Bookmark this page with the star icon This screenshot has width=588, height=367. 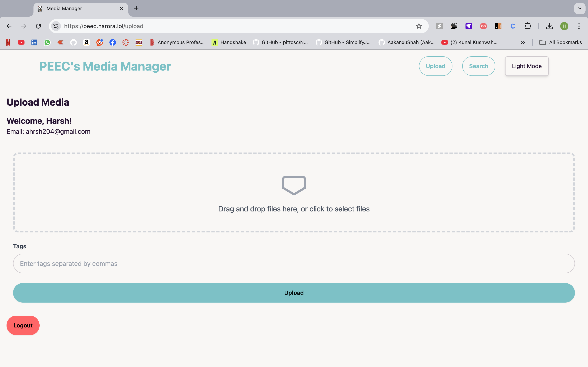pyautogui.click(x=419, y=26)
